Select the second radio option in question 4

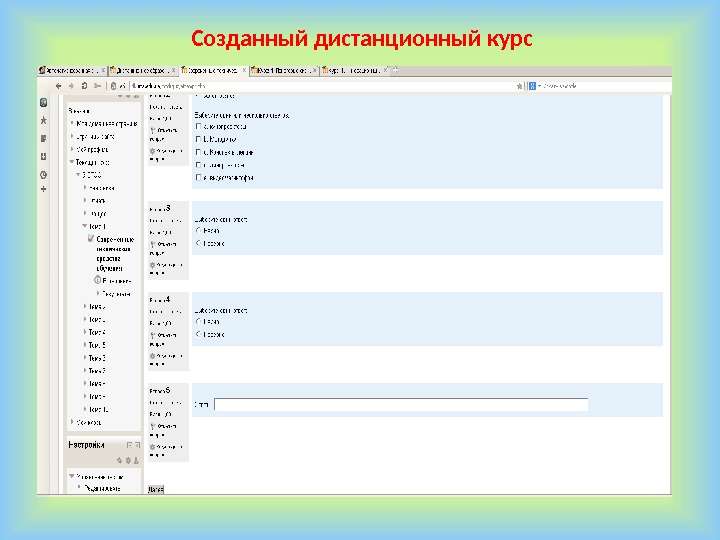pos(198,334)
